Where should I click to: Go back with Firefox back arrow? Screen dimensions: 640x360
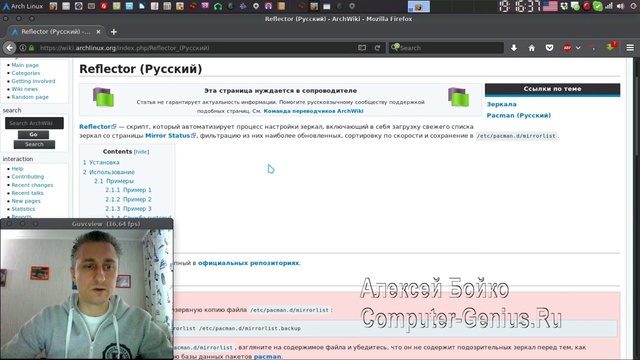point(10,48)
